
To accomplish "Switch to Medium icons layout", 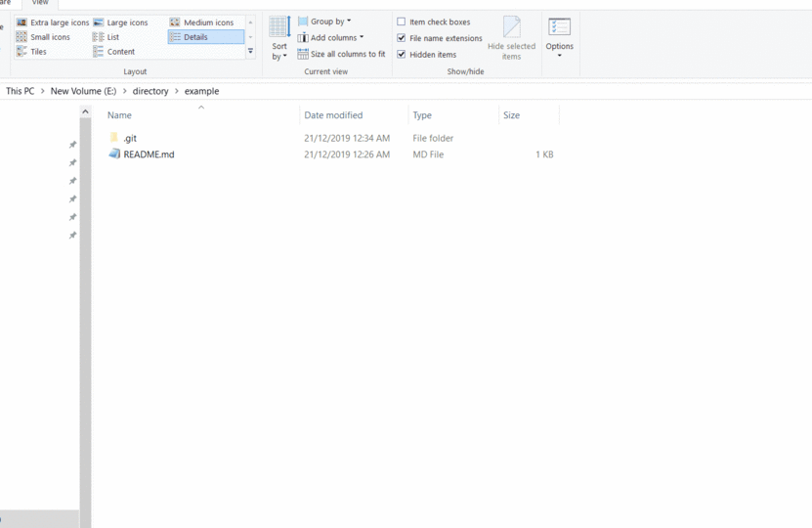I will (x=201, y=22).
